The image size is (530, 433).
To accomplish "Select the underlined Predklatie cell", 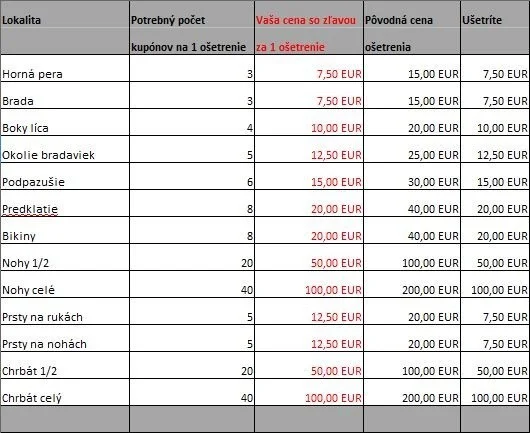I will coord(65,203).
